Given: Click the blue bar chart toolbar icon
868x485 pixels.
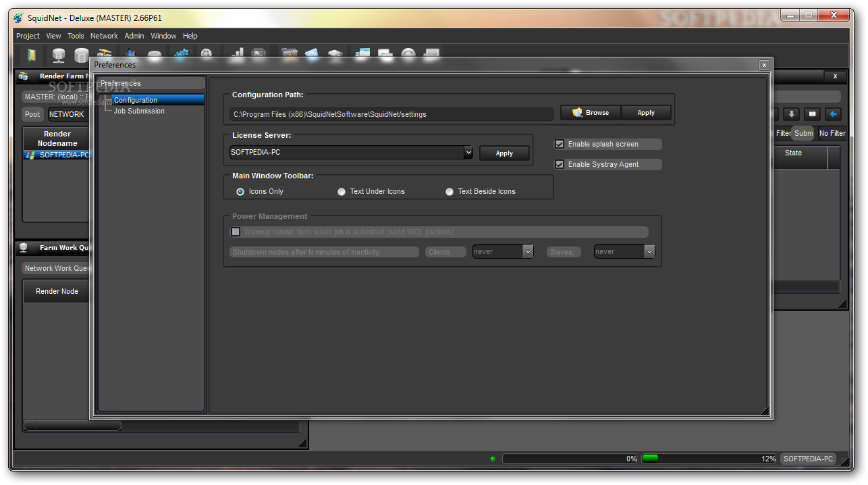Looking at the screenshot, I should pos(130,53).
